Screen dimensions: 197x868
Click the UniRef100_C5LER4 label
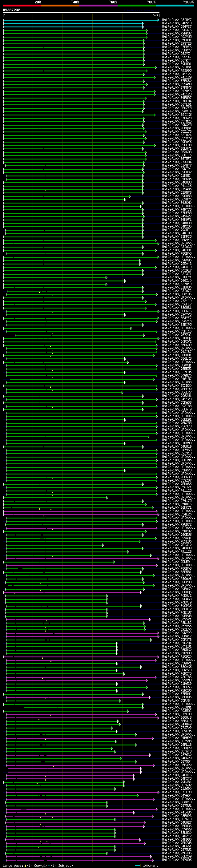[177, 562]
